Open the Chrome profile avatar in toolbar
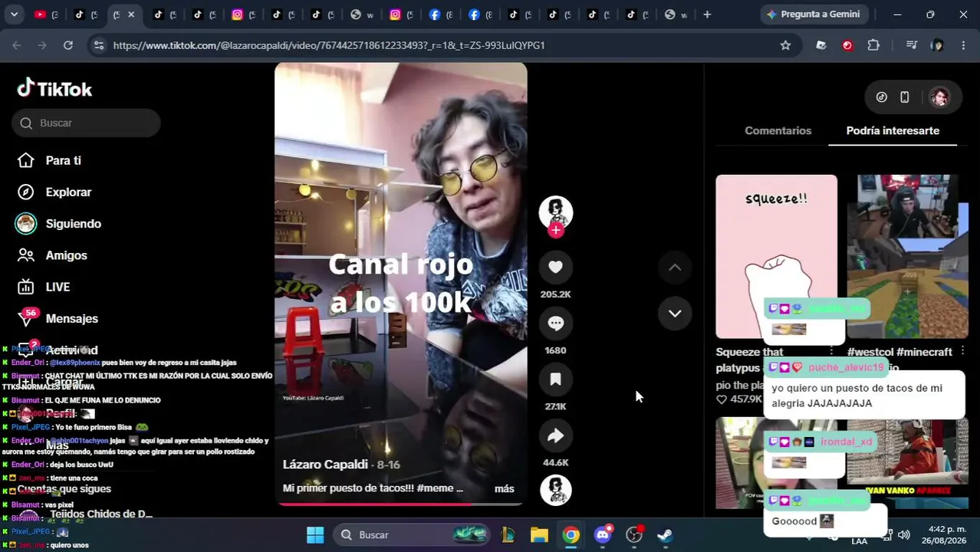The image size is (980, 552). click(x=937, y=45)
